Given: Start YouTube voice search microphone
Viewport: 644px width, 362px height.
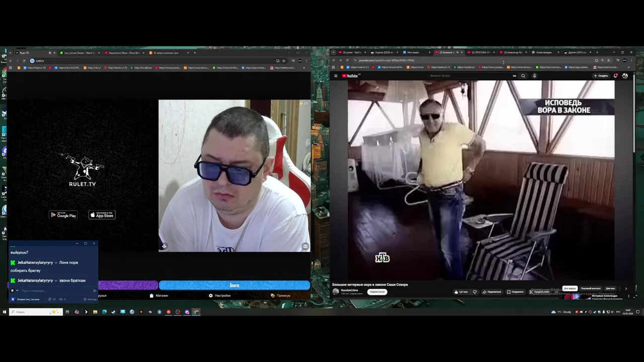Looking at the screenshot, I should point(534,76).
